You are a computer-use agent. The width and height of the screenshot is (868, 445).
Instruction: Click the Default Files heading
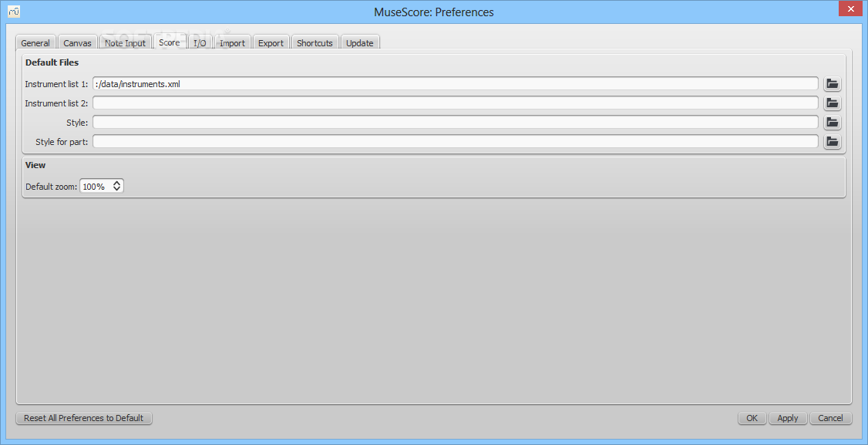click(52, 62)
